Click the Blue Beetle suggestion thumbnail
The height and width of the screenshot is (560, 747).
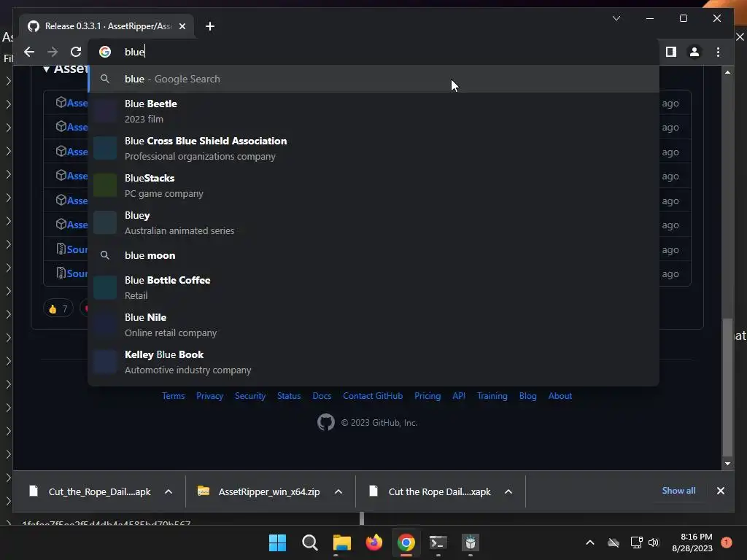105,111
